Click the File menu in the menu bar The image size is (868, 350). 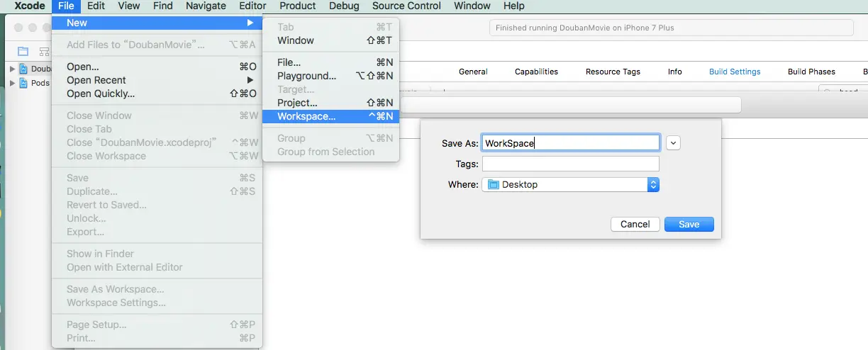pos(66,6)
